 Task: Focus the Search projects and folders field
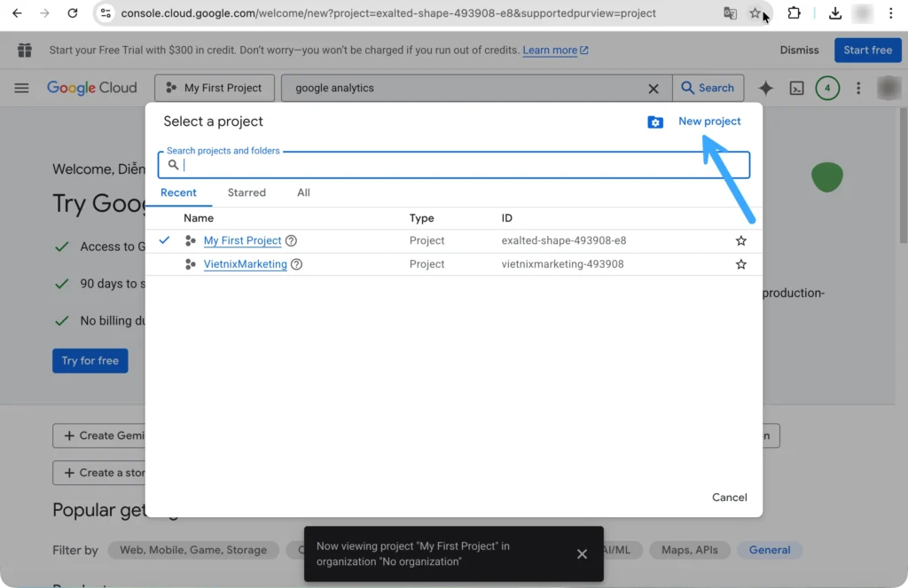[461, 166]
